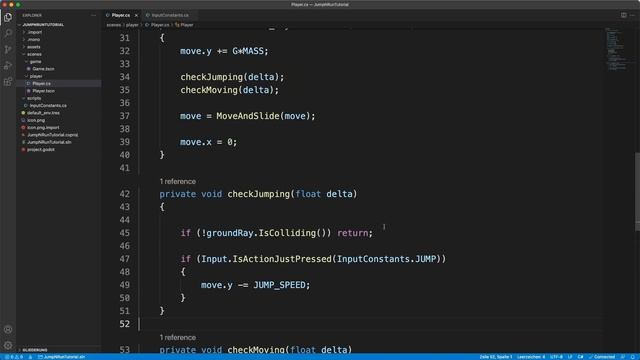Click 'checkMoving(delta);' on line 35
The image size is (640, 360).
point(229,90)
